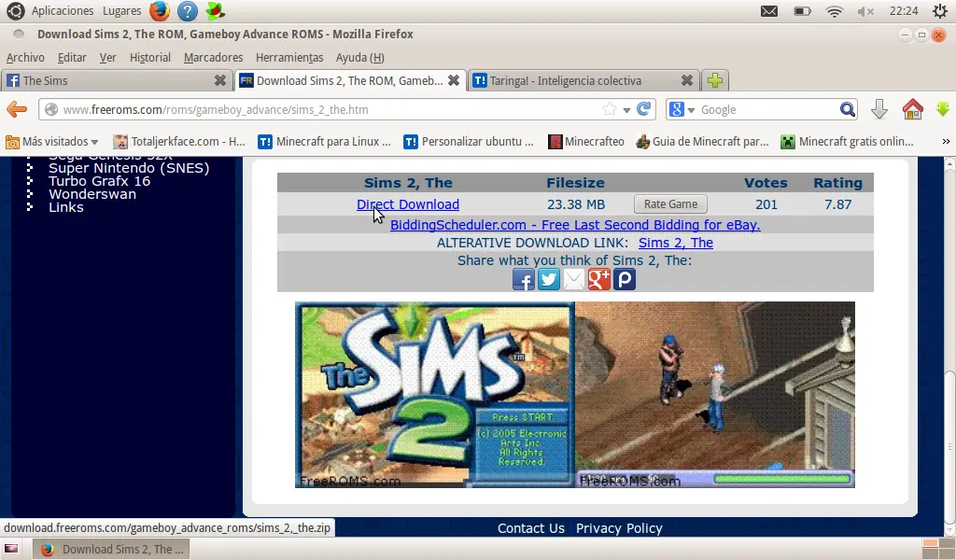Viewport: 956px width, 560px height.
Task: Click the muted volume indicator
Action: [x=865, y=11]
